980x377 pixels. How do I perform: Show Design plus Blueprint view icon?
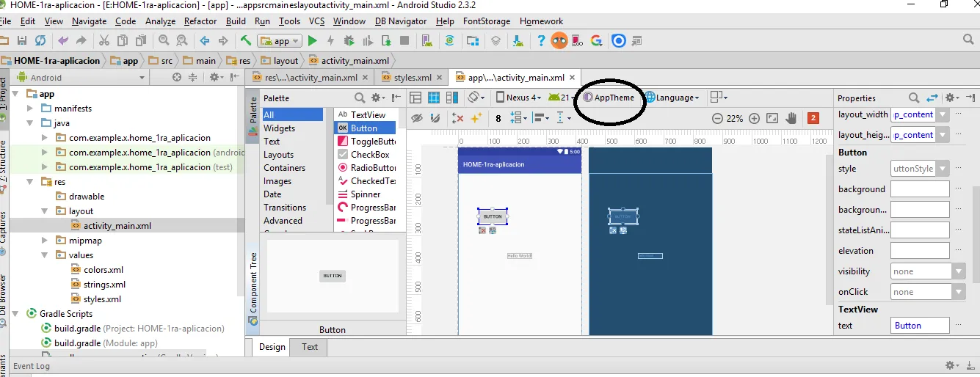point(452,98)
